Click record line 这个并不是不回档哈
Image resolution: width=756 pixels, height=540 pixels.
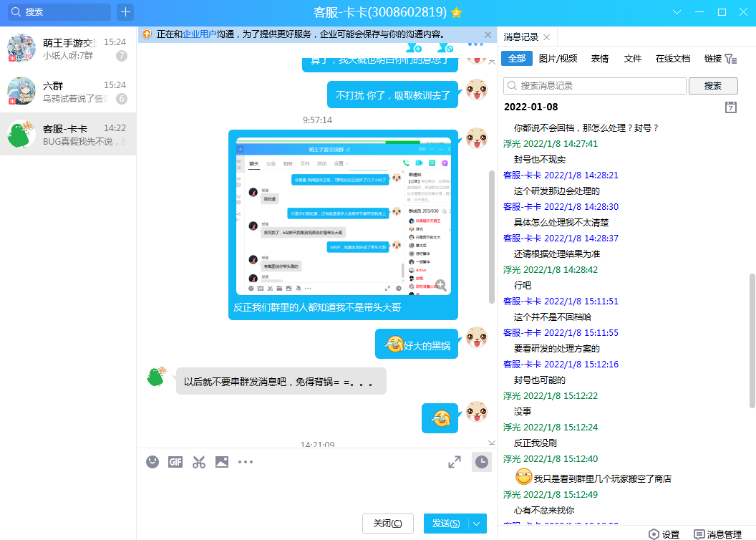coord(553,317)
